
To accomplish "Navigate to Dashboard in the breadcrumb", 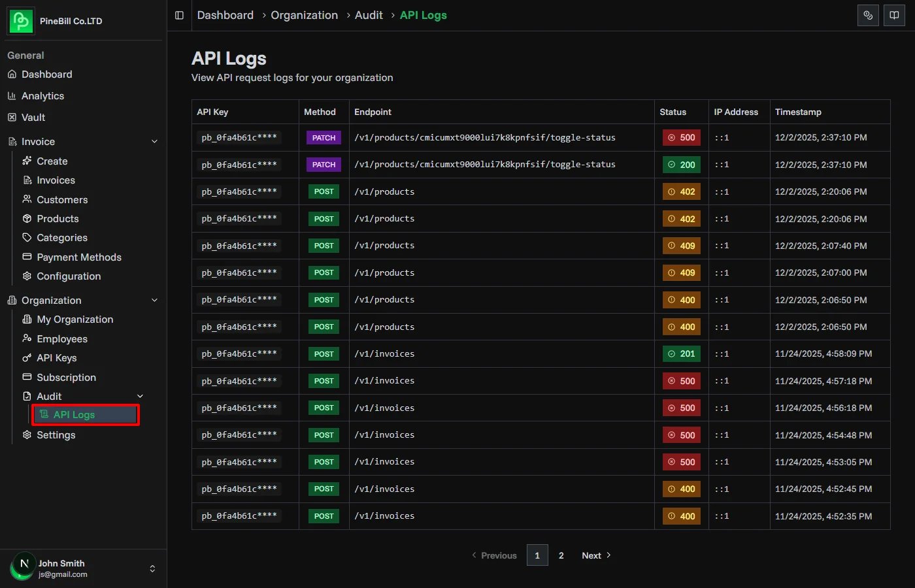I will (225, 14).
